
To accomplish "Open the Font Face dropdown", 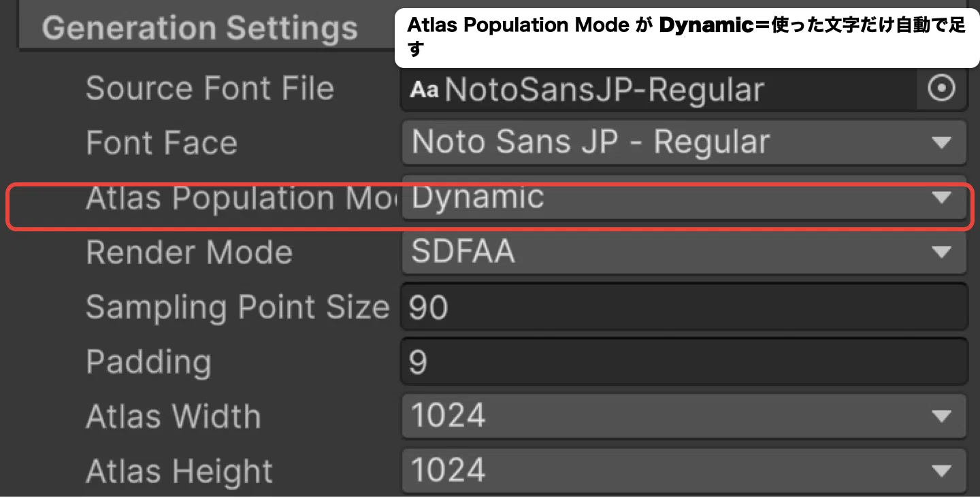I will pos(684,143).
